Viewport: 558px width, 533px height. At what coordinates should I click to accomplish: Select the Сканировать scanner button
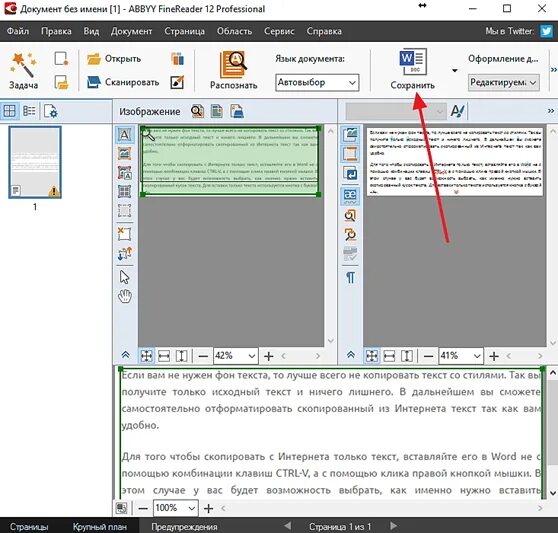tap(123, 82)
